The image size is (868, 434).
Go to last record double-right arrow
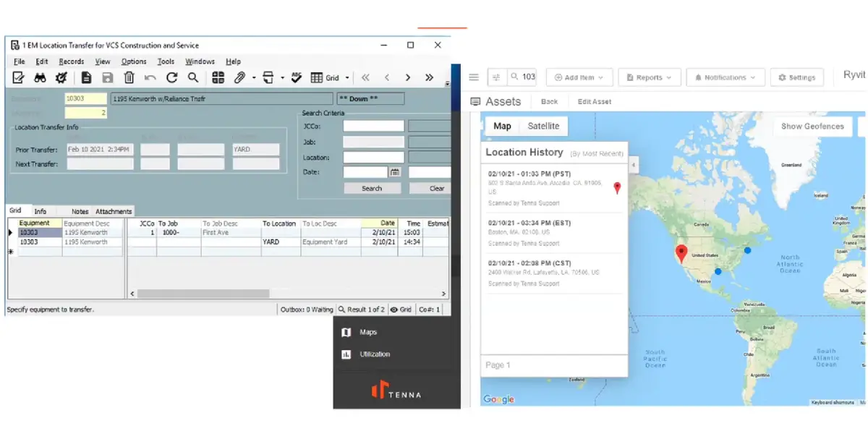430,77
